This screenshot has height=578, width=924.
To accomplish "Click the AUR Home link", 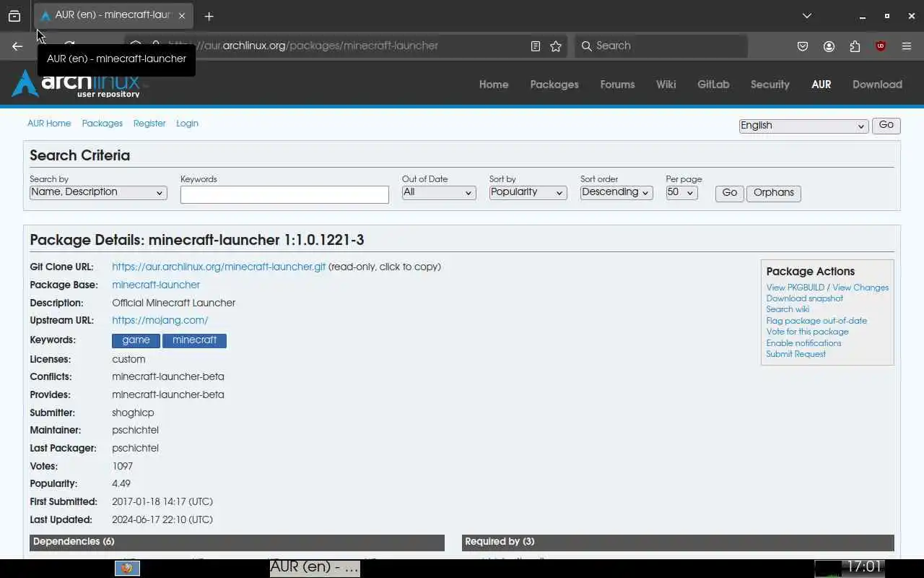I will (x=49, y=124).
